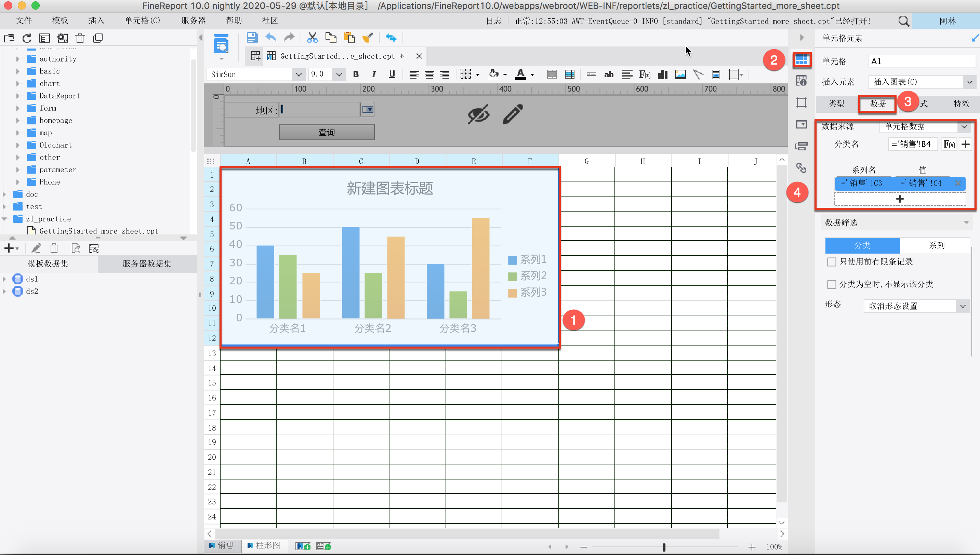This screenshot has width=980, height=555.
Task: Click the Save template icon
Action: (x=252, y=37)
